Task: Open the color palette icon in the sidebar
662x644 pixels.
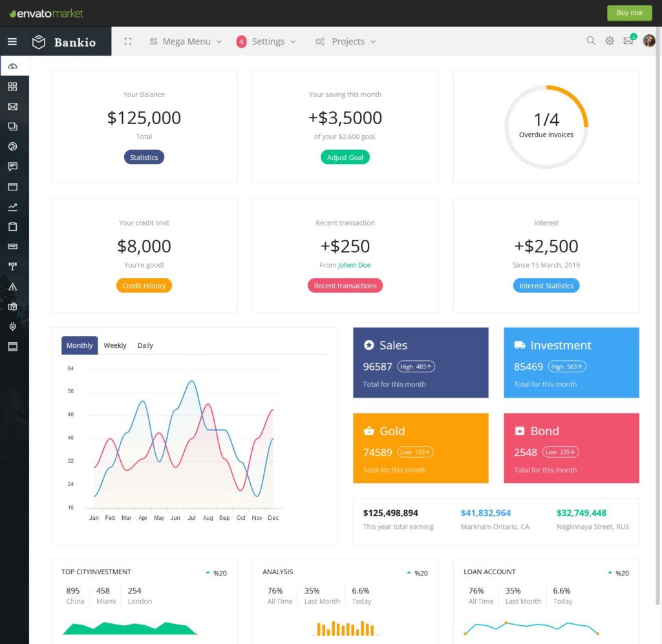Action: coord(13,146)
